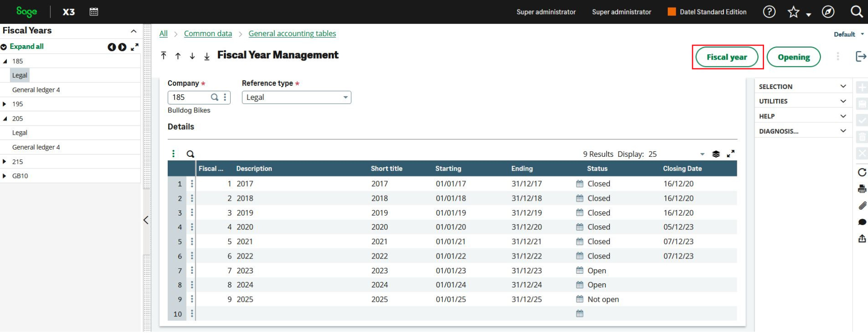This screenshot has width=868, height=333.
Task: Open comments speech bubble icon
Action: (x=862, y=222)
